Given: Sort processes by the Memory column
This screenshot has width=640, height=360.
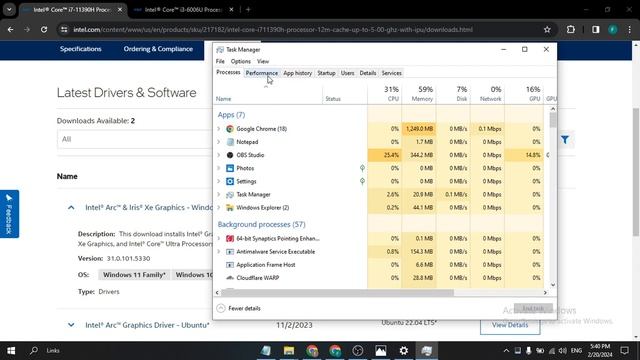Looking at the screenshot, I should [419, 93].
